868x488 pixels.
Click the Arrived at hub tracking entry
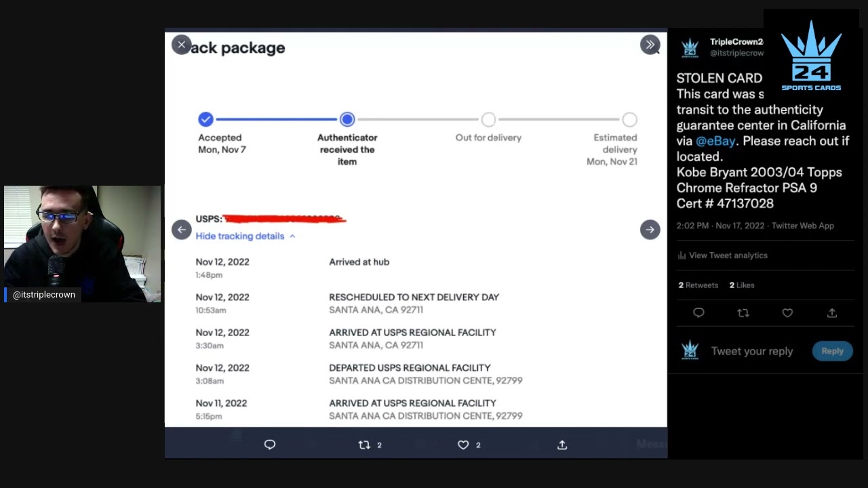(359, 262)
